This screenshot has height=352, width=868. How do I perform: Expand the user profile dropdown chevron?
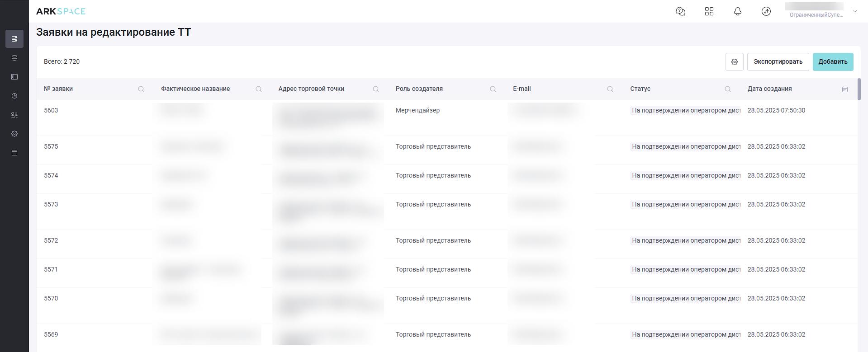click(854, 11)
